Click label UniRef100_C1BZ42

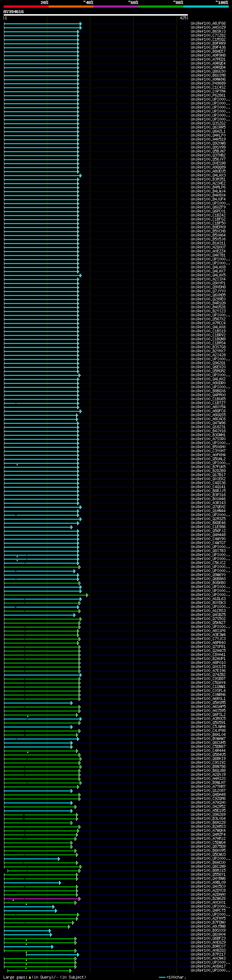208,215
